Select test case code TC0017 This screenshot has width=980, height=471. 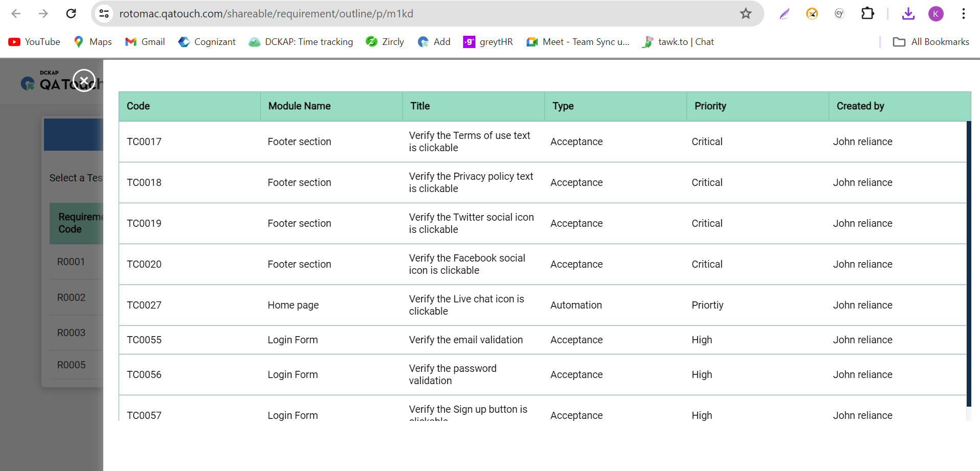point(144,142)
